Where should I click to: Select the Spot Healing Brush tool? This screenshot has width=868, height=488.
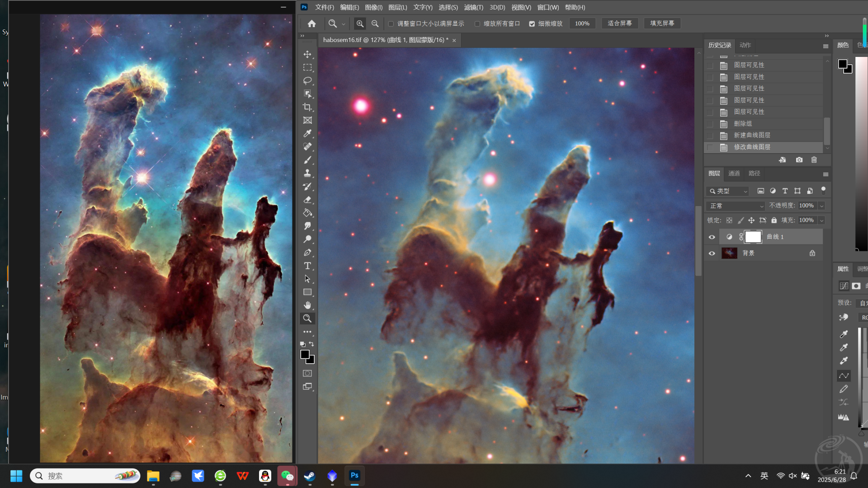tap(307, 146)
